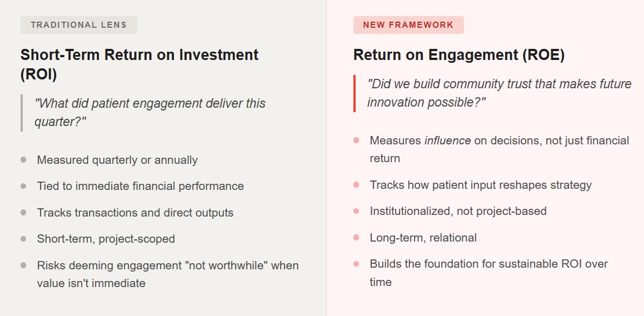The height and width of the screenshot is (316, 644).
Task: Click "Tracks how patient input reshapes strategy" text
Action: coord(481,185)
